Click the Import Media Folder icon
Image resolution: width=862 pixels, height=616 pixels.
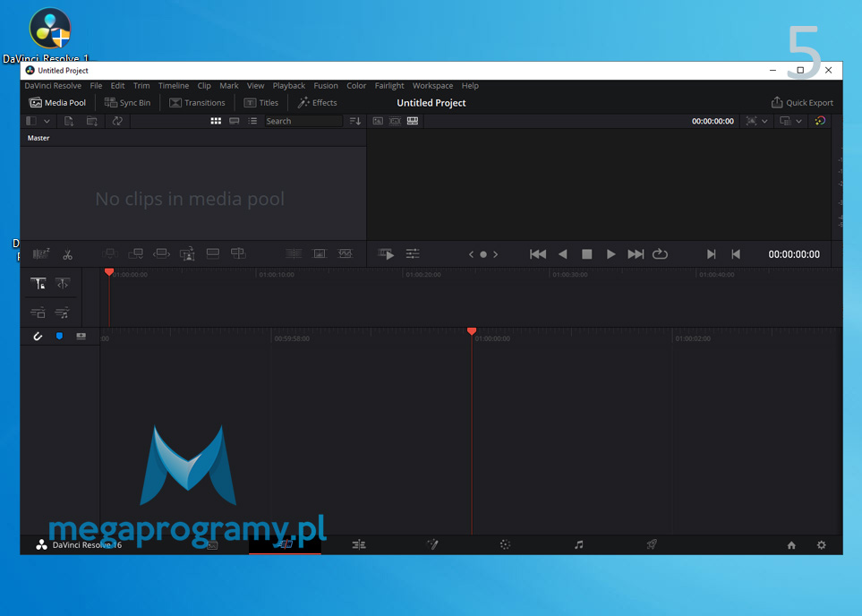92,121
